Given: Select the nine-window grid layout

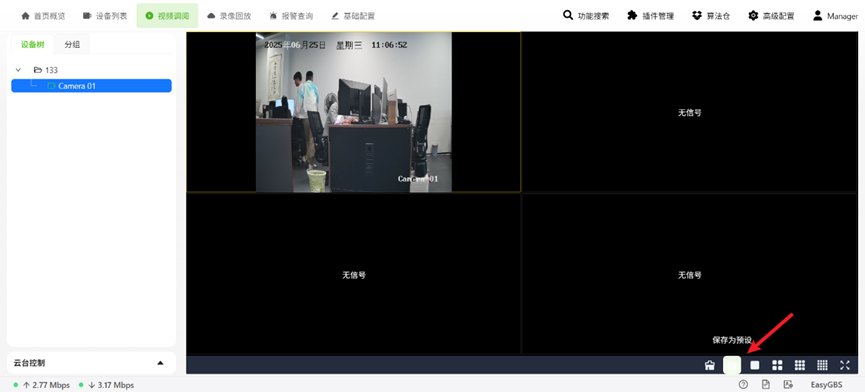Looking at the screenshot, I should point(800,365).
